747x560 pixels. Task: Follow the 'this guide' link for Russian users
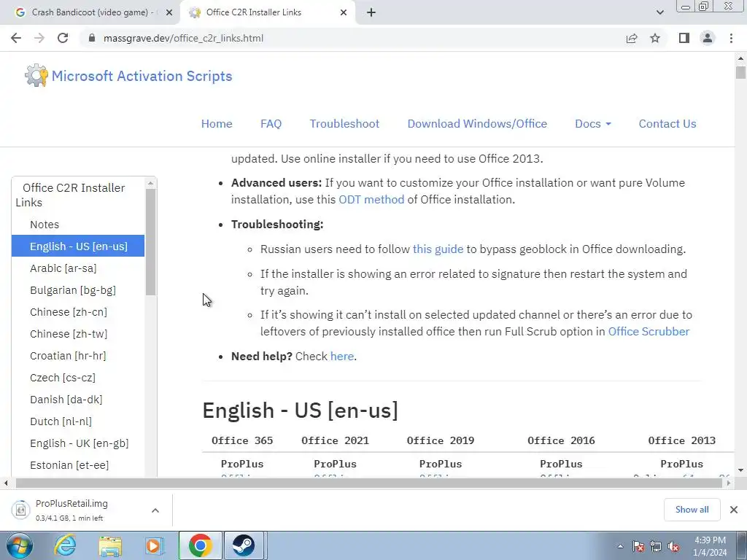tap(438, 249)
